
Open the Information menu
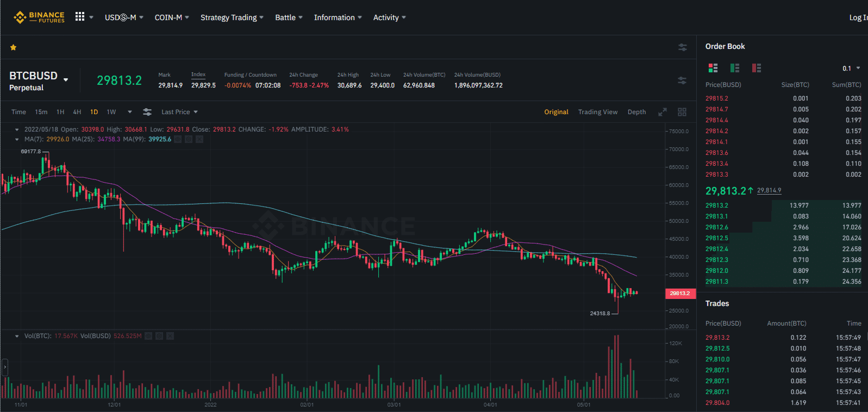click(338, 17)
